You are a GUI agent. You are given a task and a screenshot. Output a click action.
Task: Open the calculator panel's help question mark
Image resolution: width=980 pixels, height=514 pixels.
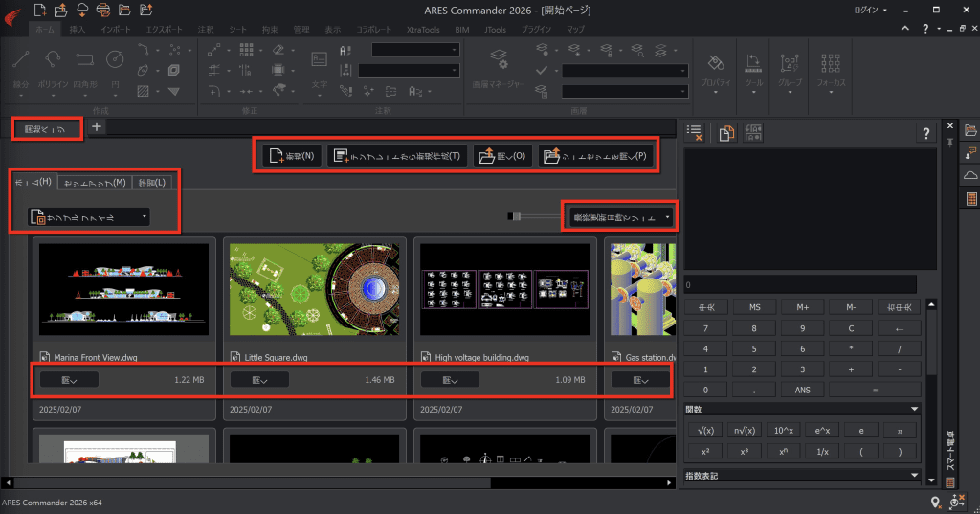pyautogui.click(x=925, y=132)
